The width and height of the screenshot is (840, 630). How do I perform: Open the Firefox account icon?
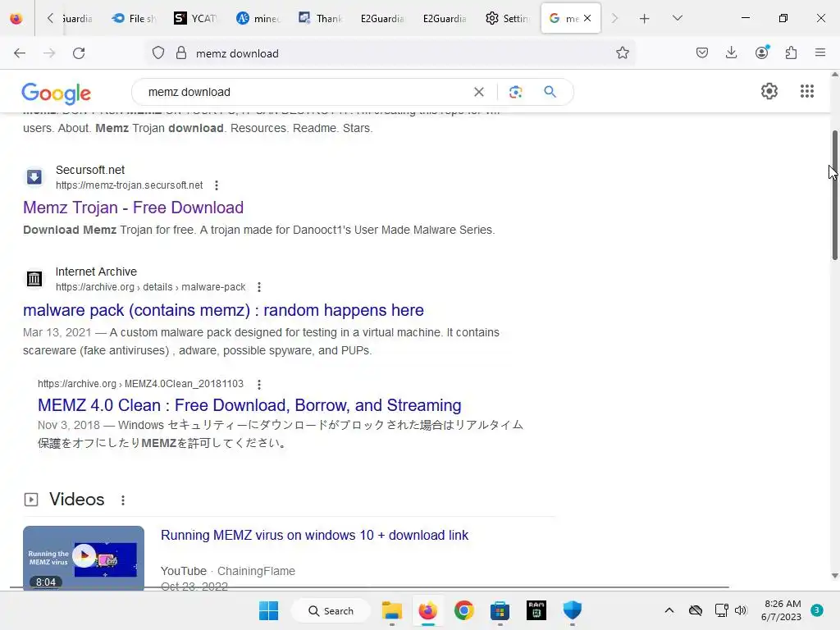[x=762, y=53]
